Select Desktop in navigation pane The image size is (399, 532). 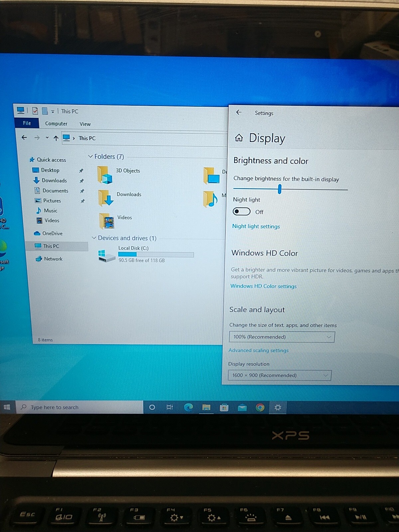[x=46, y=170]
